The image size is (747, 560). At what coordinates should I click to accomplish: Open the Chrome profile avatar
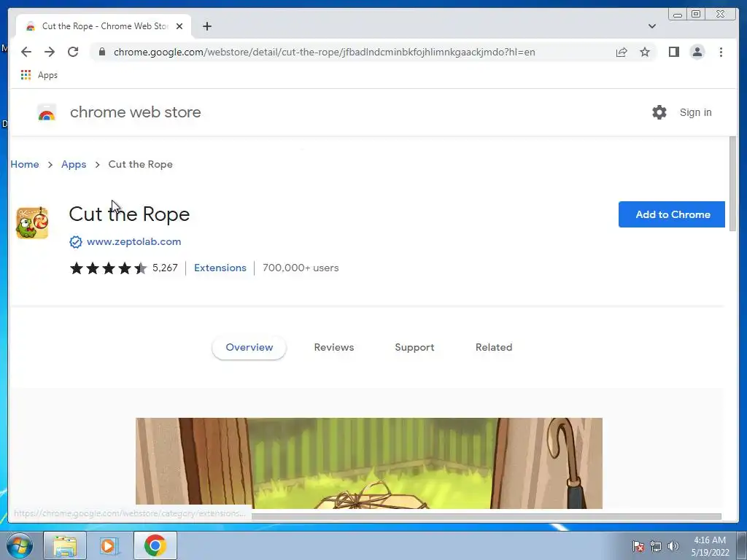697,52
